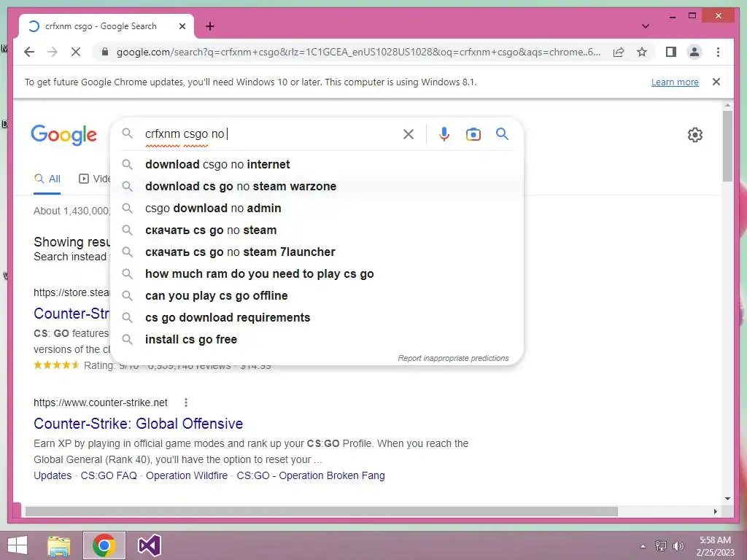The height and width of the screenshot is (560, 747).
Task: Click the vertical scrollbar thumb
Action: 727,146
